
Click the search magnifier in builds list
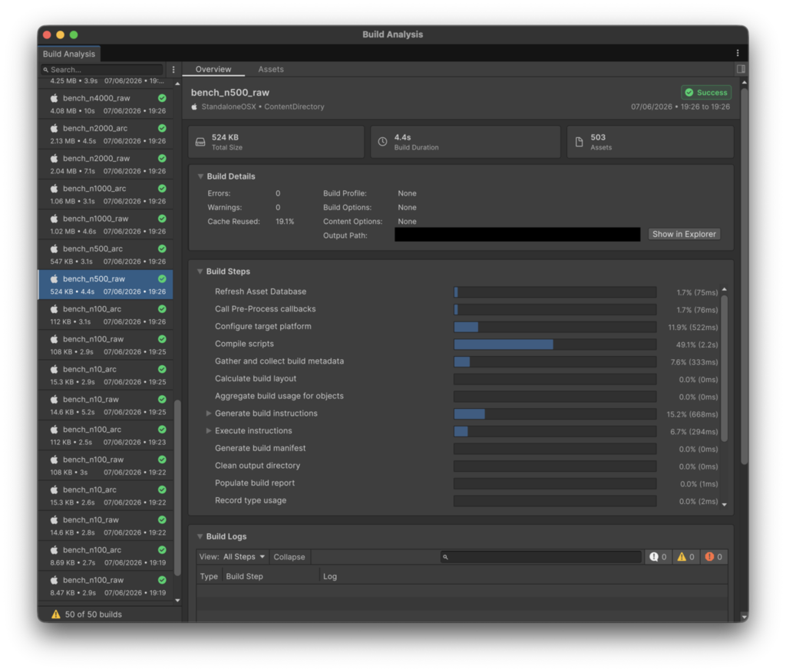[45, 70]
